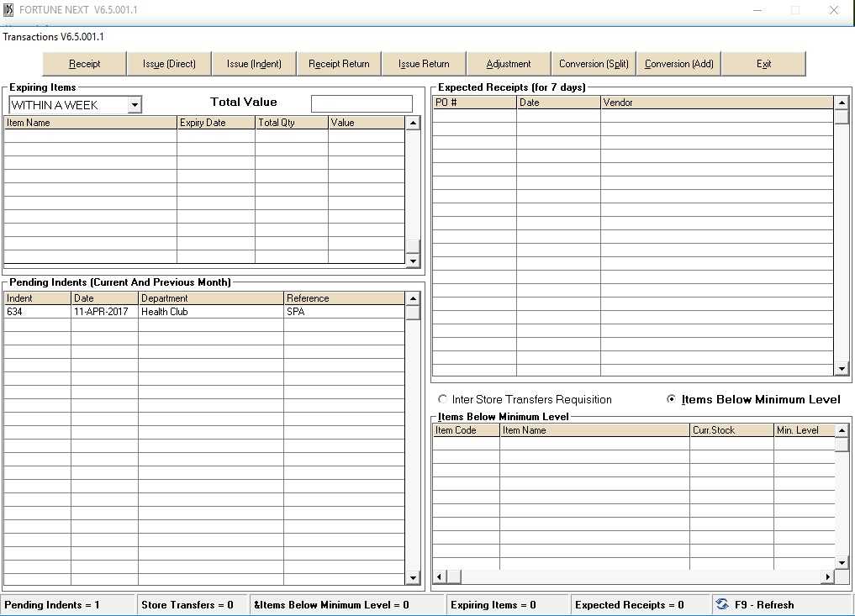Click the Receipt Return button
This screenshot has height=616, width=855.
339,64
